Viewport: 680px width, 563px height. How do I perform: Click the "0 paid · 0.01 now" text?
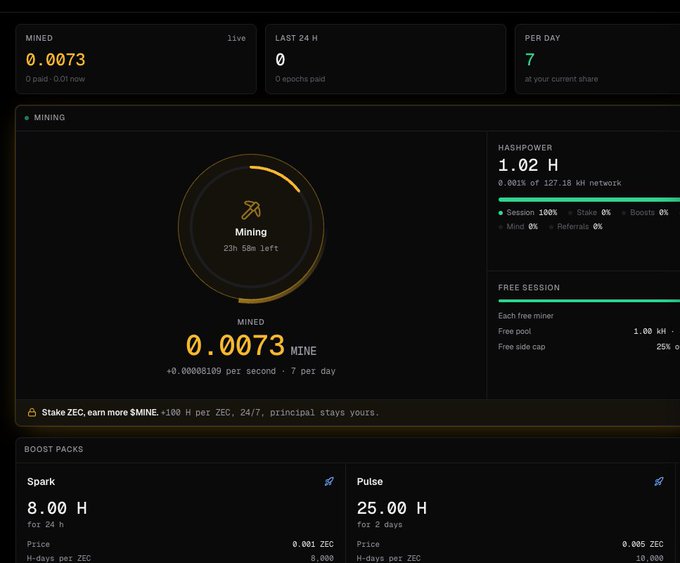[55, 79]
